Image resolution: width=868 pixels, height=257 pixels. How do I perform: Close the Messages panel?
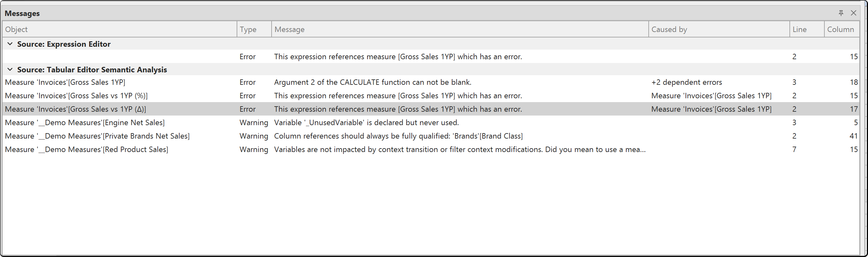click(x=854, y=13)
